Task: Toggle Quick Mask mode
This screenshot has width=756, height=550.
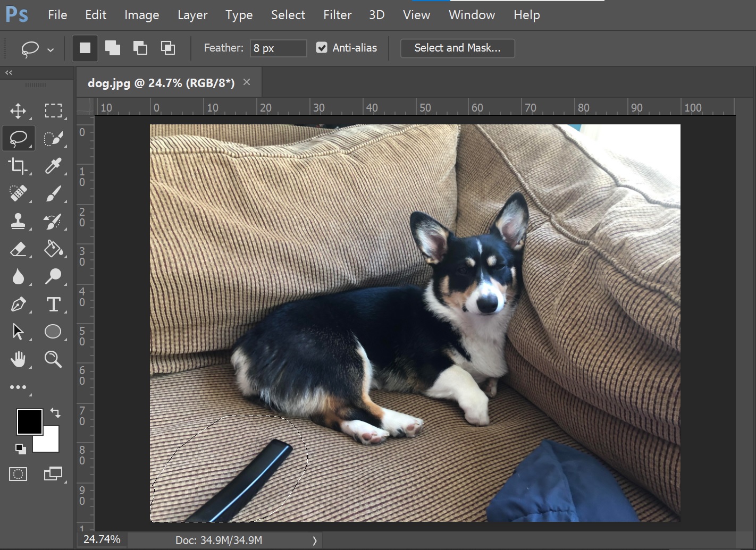Action: [x=18, y=474]
